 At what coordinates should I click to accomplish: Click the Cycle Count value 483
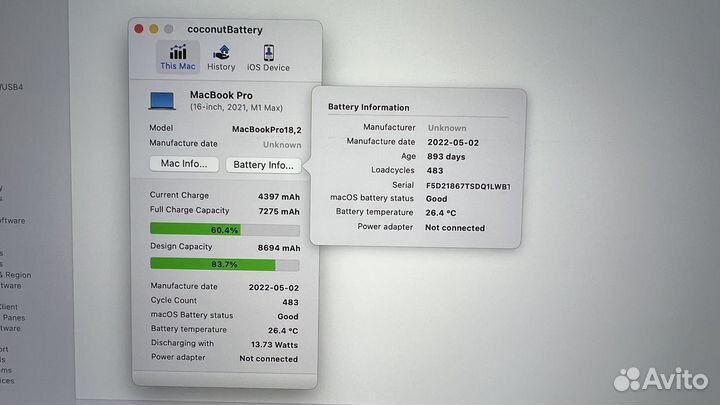290,302
